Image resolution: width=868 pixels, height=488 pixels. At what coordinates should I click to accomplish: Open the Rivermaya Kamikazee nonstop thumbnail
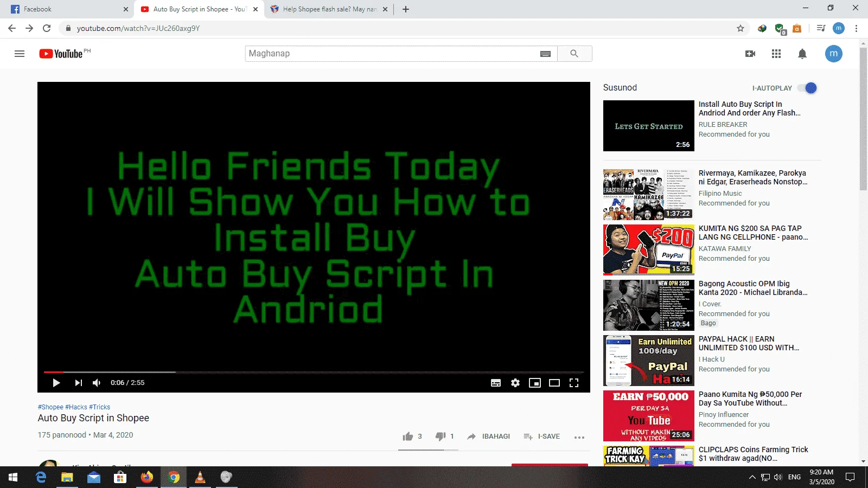point(649,195)
